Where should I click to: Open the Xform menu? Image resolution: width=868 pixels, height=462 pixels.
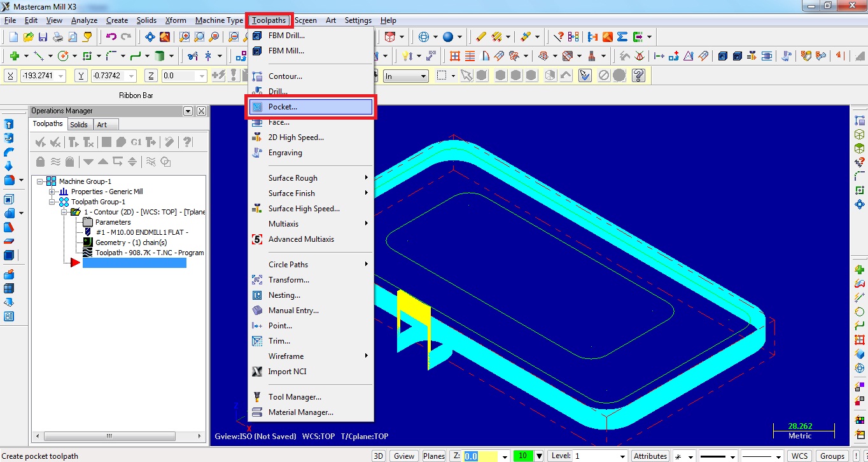(175, 20)
